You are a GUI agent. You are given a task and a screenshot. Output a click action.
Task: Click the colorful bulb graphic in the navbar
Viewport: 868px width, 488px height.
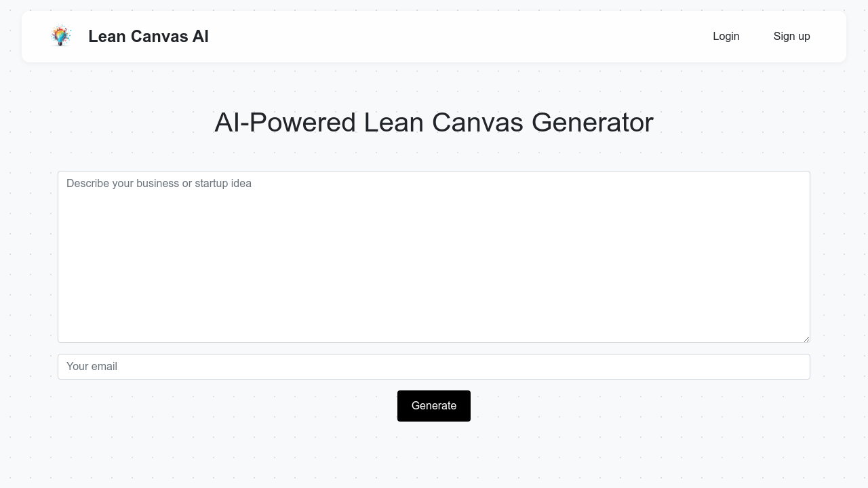[61, 36]
